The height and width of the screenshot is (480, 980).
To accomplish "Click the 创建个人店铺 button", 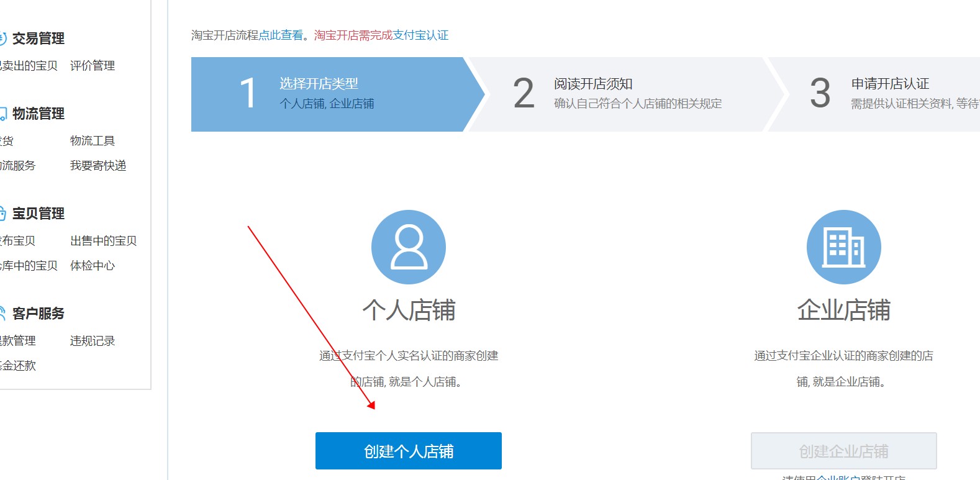I will [408, 451].
